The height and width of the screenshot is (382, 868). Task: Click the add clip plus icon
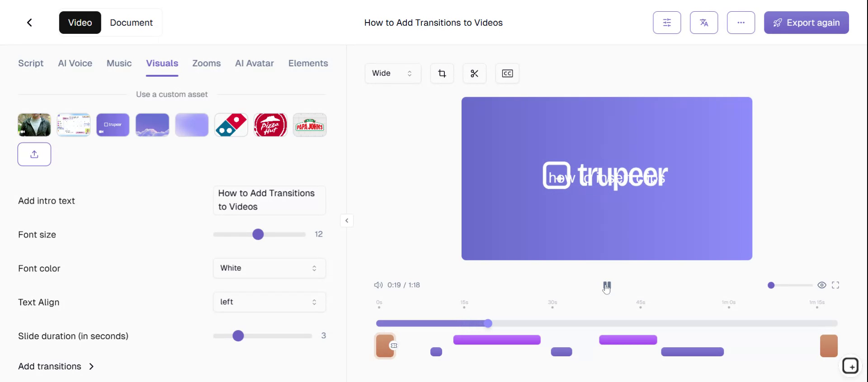850,366
